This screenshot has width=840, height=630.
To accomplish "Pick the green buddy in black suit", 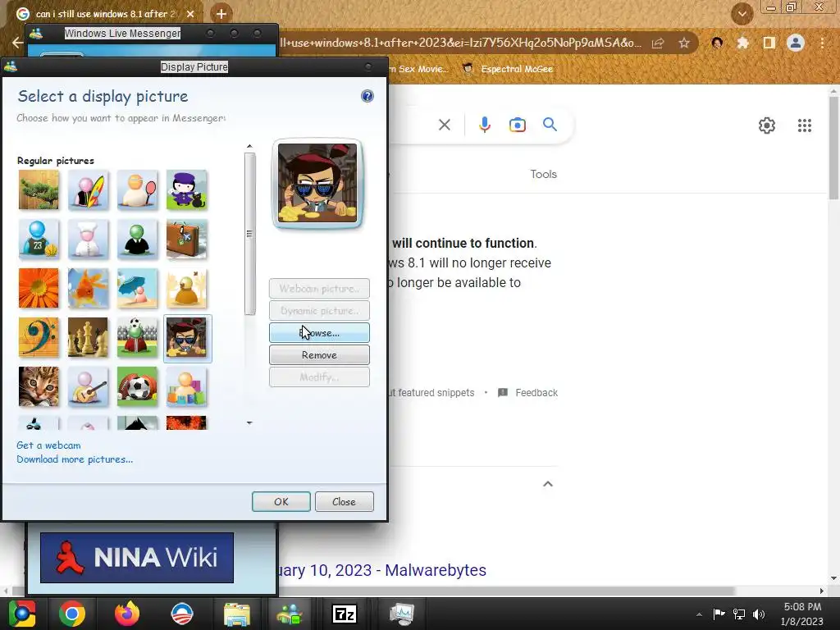I will [x=138, y=239].
